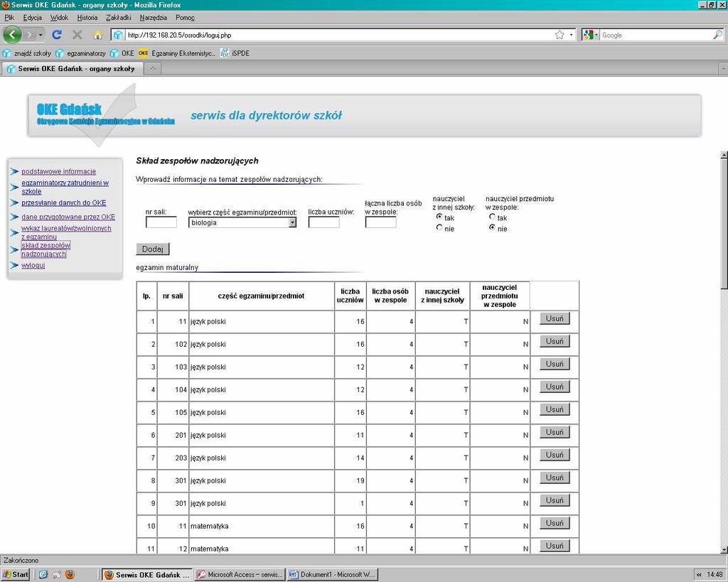Open the Edycja menu
728x582 pixels.
pyautogui.click(x=33, y=18)
